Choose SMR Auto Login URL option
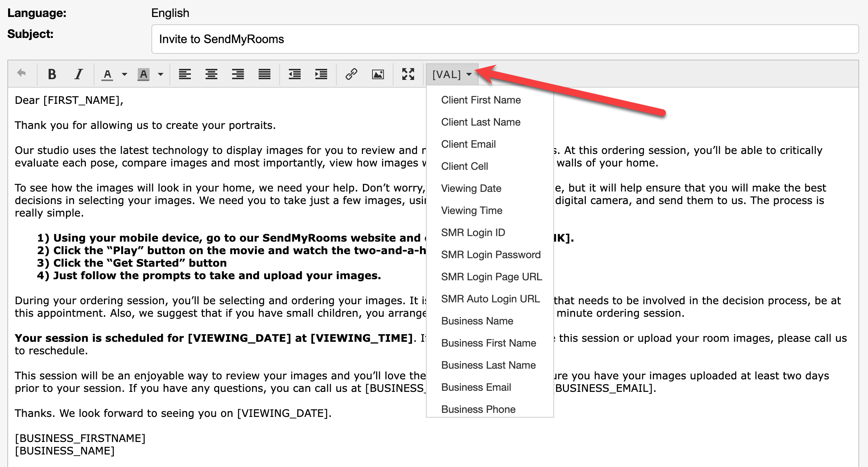The width and height of the screenshot is (868, 467). coord(490,299)
